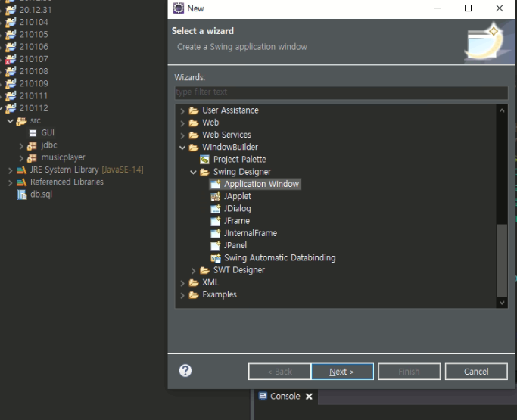The height and width of the screenshot is (420, 517).
Task: Select the JDialog wizard entry
Action: click(238, 209)
